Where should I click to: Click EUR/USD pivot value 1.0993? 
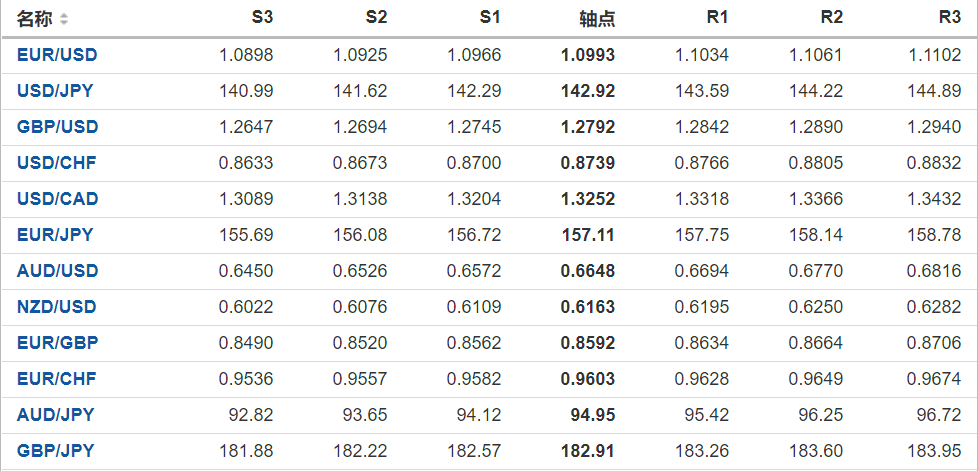point(589,55)
